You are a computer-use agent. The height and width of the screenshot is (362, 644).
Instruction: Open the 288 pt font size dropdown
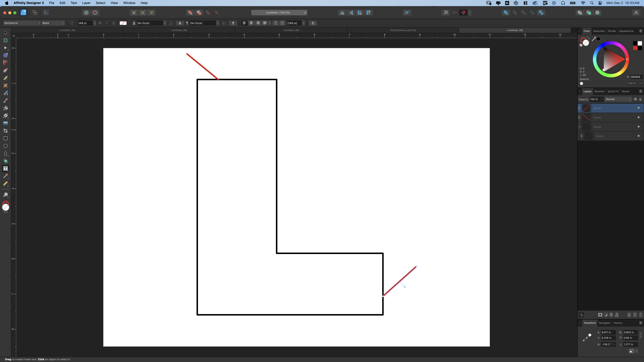[x=94, y=23]
